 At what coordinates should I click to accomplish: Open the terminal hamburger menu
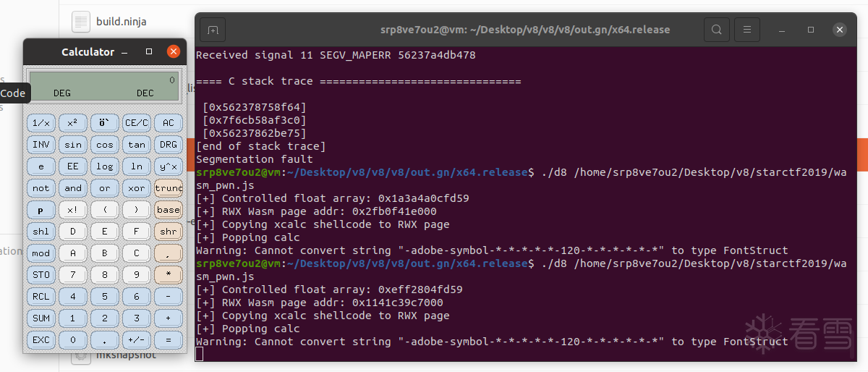(x=747, y=30)
